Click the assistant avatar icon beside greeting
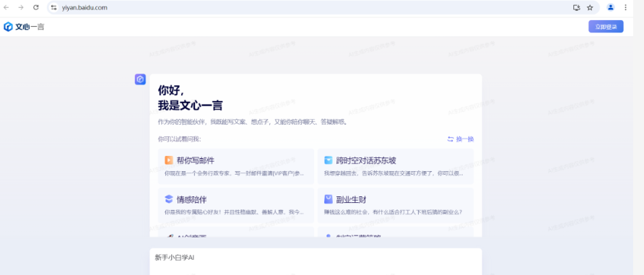Image resolution: width=644 pixels, height=275 pixels. point(141,79)
